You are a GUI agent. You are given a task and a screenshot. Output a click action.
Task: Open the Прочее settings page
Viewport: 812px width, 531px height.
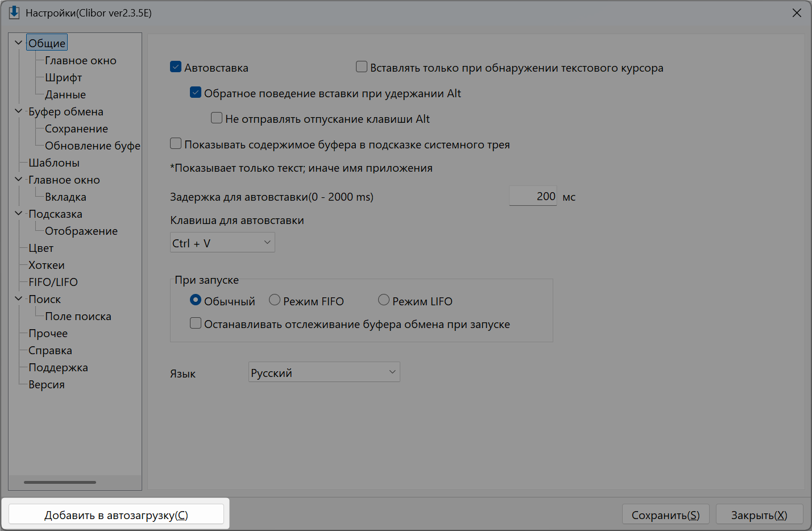pyautogui.click(x=48, y=333)
